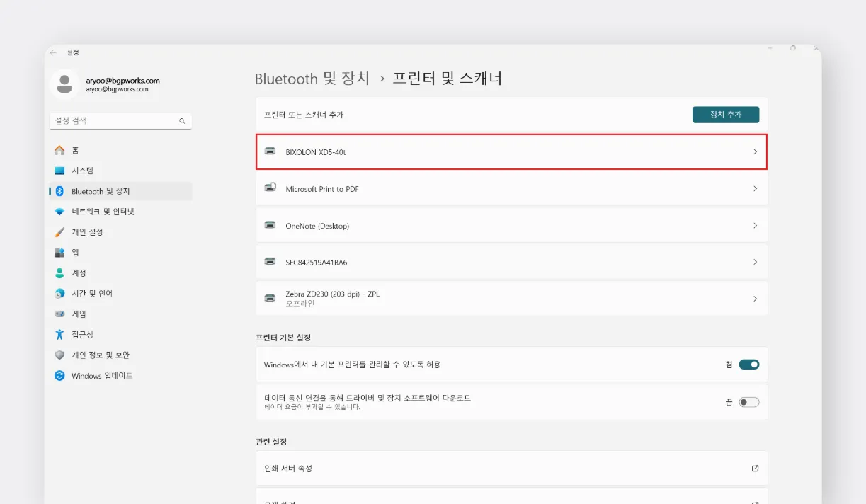
Task: Click the 장치 추가 button
Action: pos(726,114)
